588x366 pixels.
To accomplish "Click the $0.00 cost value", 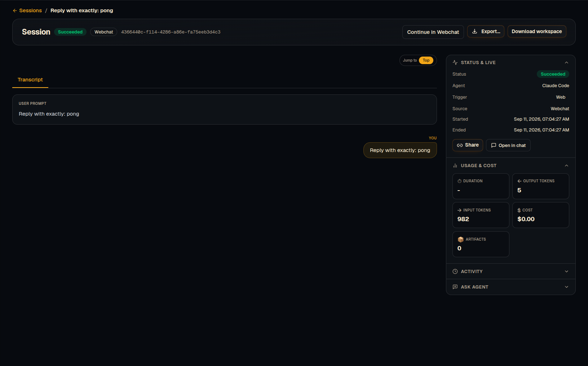I will tap(526, 219).
